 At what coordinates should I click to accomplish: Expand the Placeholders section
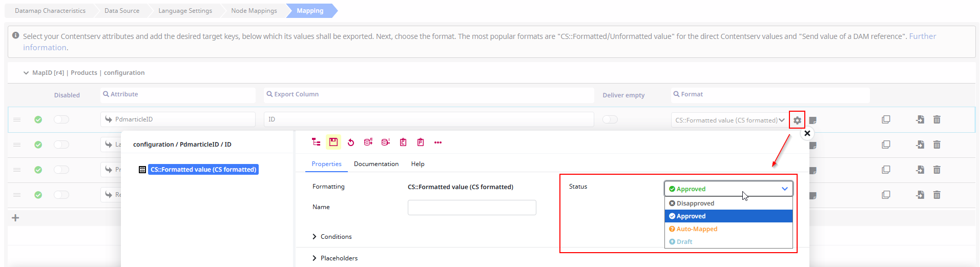tap(335, 258)
